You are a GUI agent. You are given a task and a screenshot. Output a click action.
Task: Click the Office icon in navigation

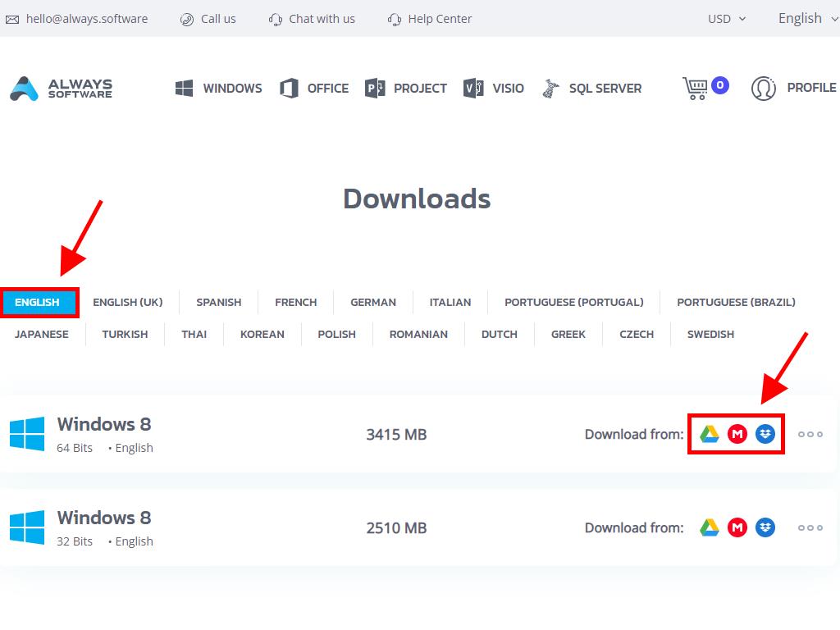pyautogui.click(x=290, y=89)
